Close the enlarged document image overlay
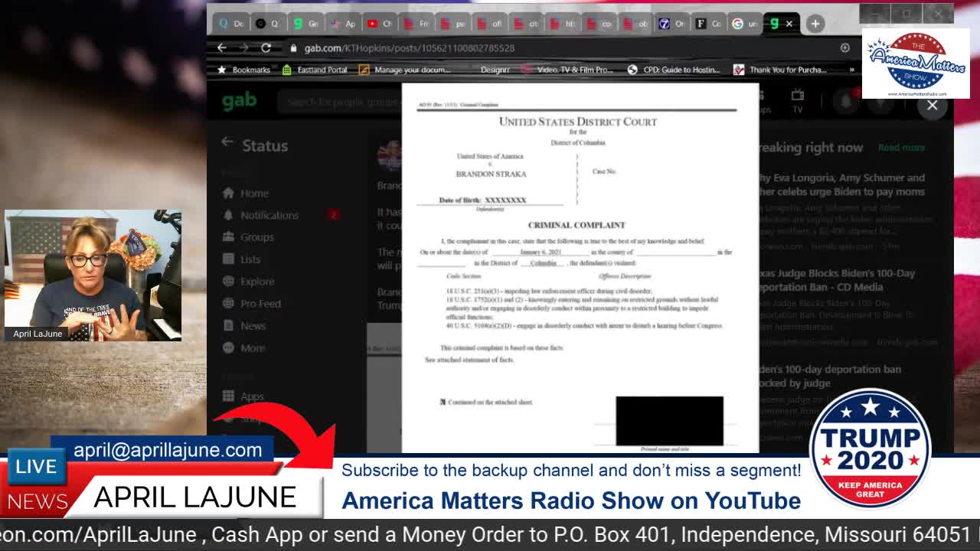Screen dimensions: 980x551 coord(932,106)
